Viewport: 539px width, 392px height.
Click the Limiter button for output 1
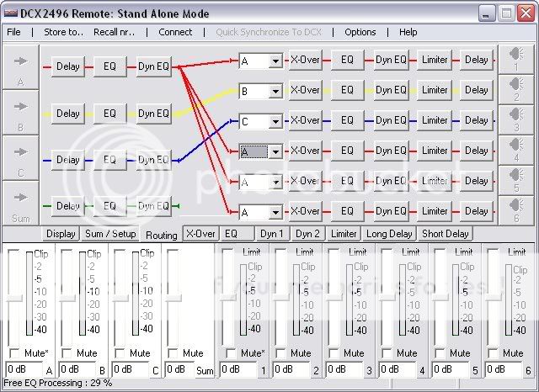435,60
